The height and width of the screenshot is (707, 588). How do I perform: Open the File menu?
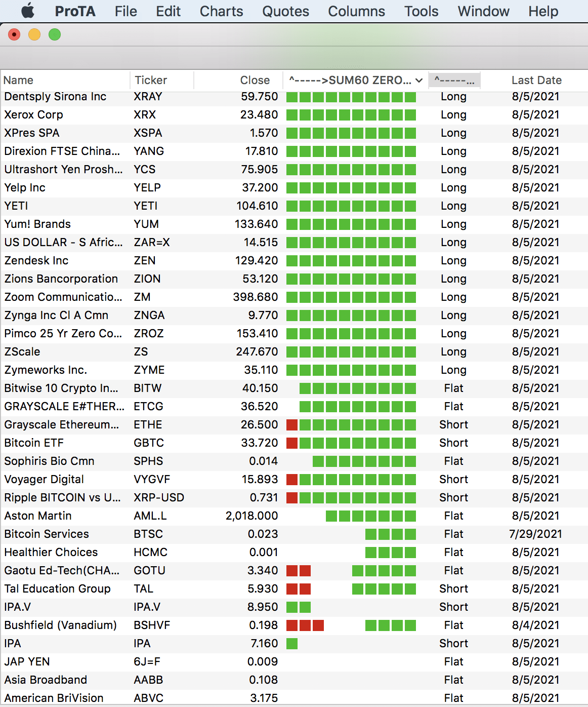click(x=126, y=11)
